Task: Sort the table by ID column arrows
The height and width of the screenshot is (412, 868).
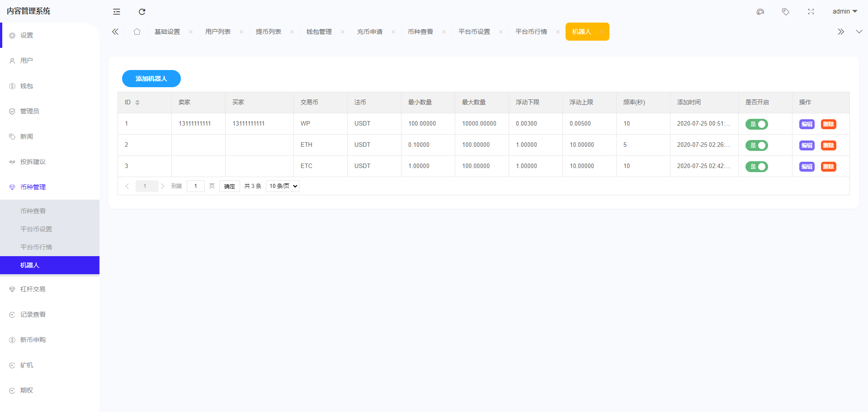Action: 137,103
